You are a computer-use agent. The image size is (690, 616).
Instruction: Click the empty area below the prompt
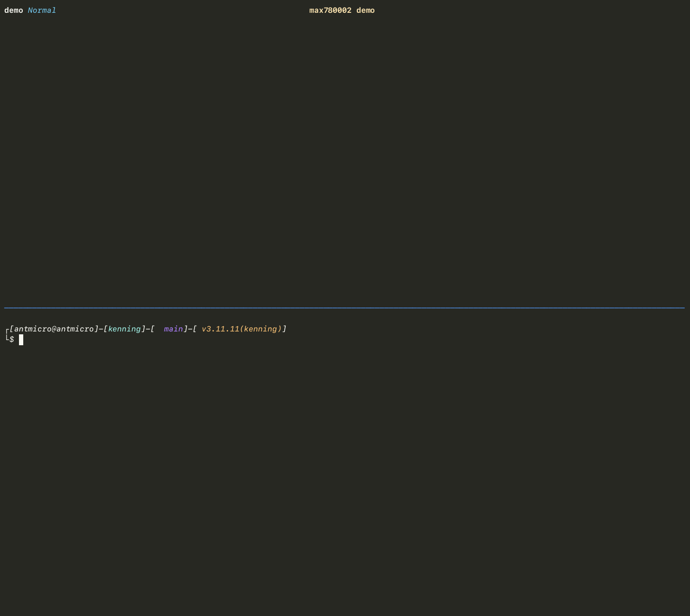click(345, 474)
